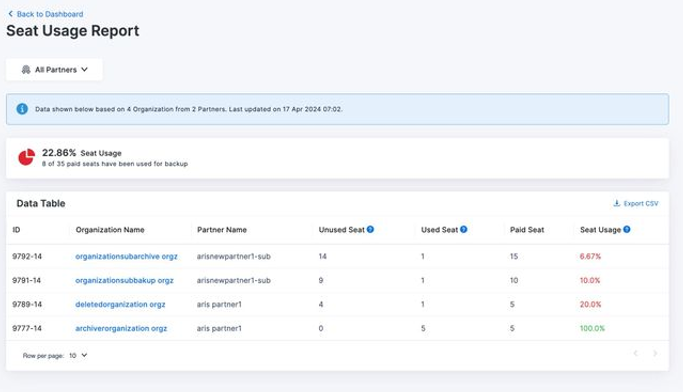This screenshot has height=392, width=683.
Task: Click back chevron beside Back to Dashboard
Action: click(10, 14)
